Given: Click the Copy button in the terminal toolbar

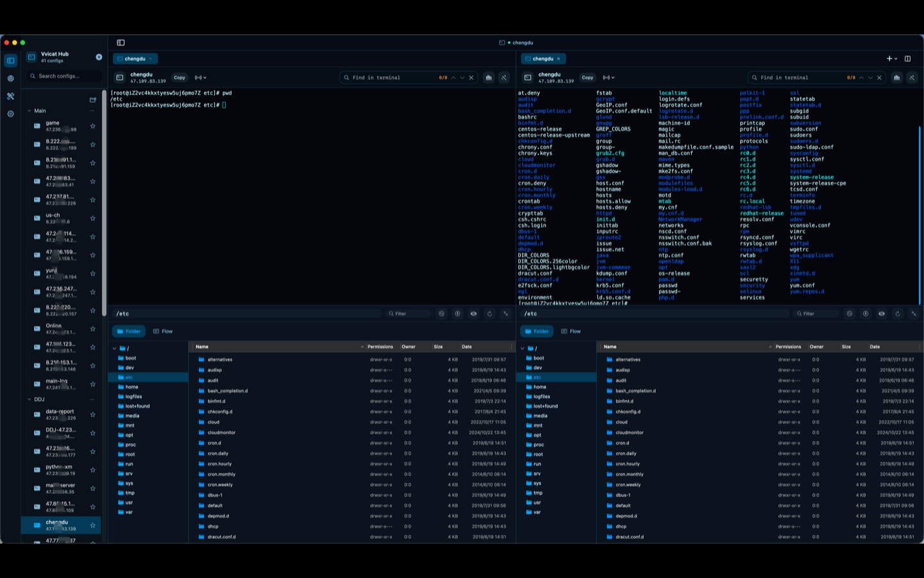Looking at the screenshot, I should (180, 78).
